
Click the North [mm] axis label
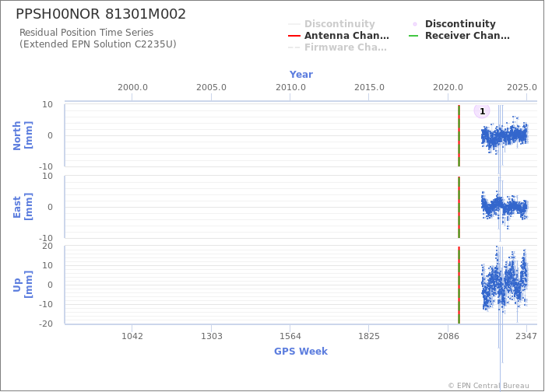pos(23,136)
